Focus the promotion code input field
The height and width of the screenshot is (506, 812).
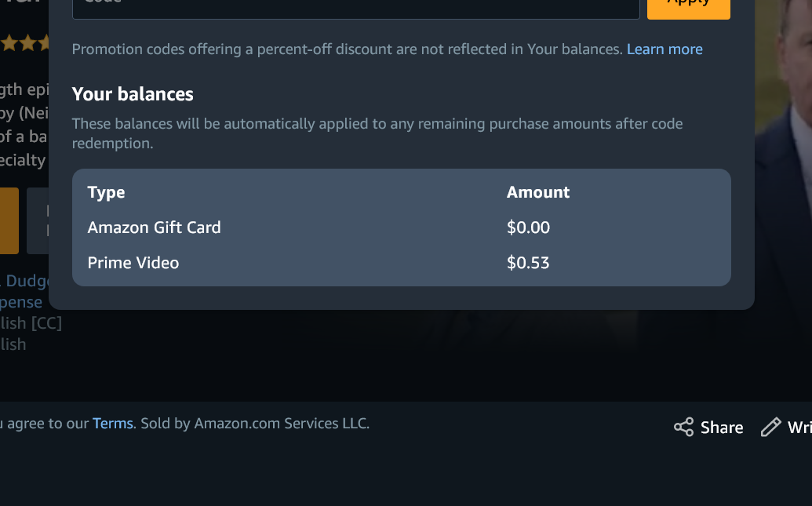point(356,6)
